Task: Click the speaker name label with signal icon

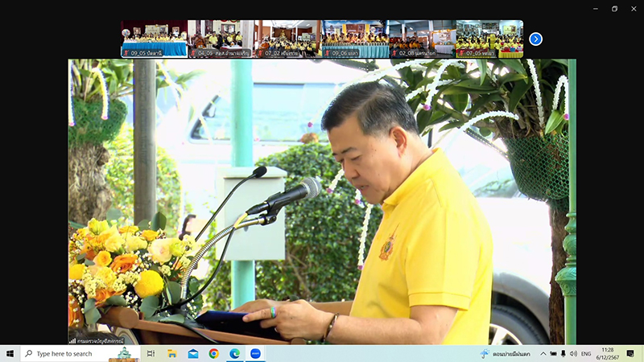Action: coord(97,340)
